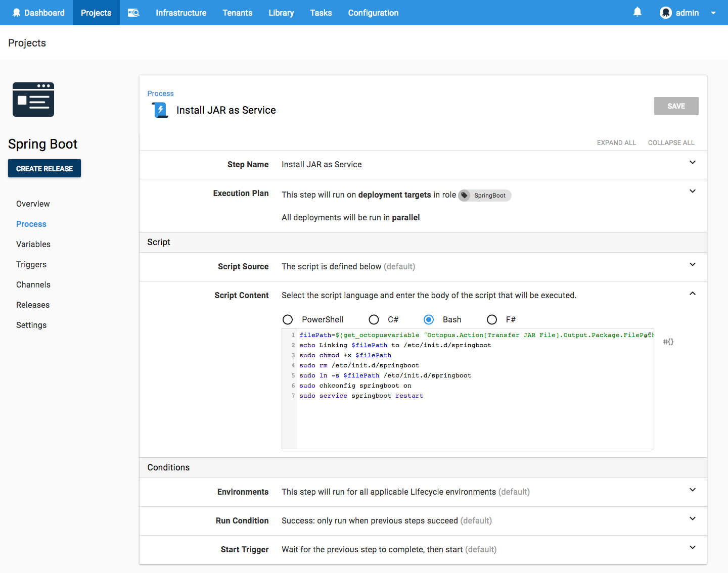Viewport: 728px width, 573px height.
Task: Click the CREATE RELEASE button
Action: pyautogui.click(x=44, y=168)
